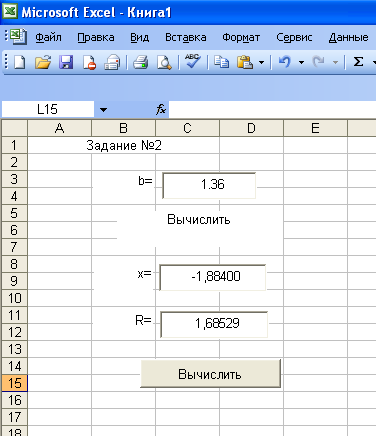Expand the Undo history dropdown arrow
This screenshot has height=436, width=376.
pos(301,62)
